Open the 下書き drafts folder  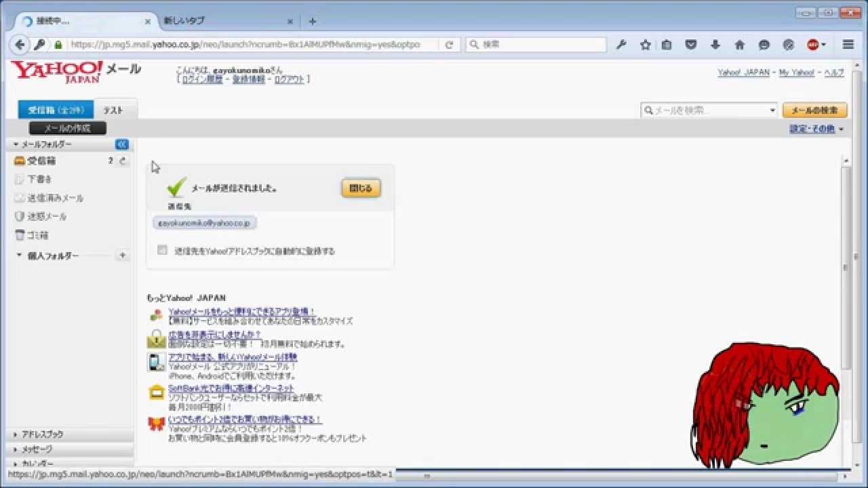(39, 180)
